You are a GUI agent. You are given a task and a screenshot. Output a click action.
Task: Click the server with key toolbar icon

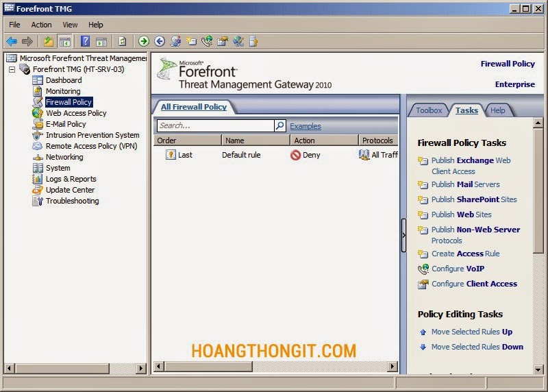click(253, 41)
